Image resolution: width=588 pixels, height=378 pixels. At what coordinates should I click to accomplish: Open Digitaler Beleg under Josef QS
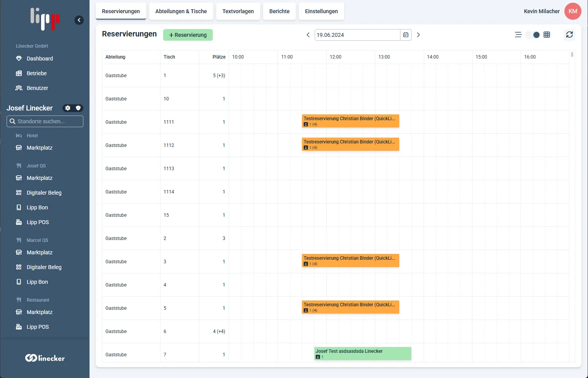45,193
